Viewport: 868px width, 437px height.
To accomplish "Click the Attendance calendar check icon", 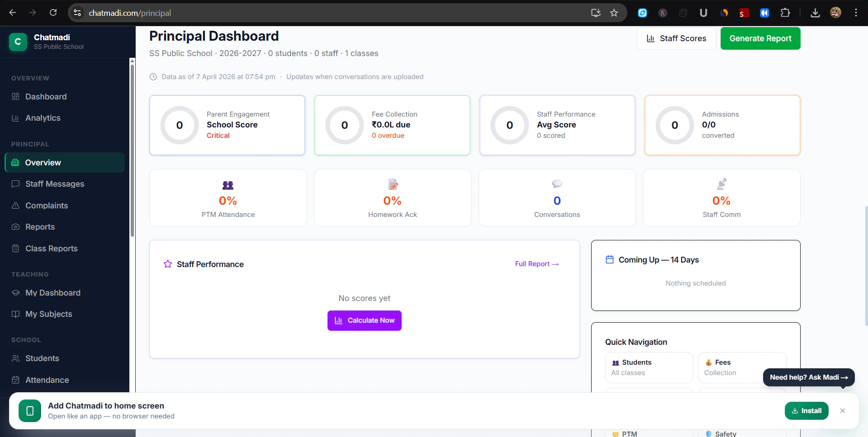I will [16, 380].
